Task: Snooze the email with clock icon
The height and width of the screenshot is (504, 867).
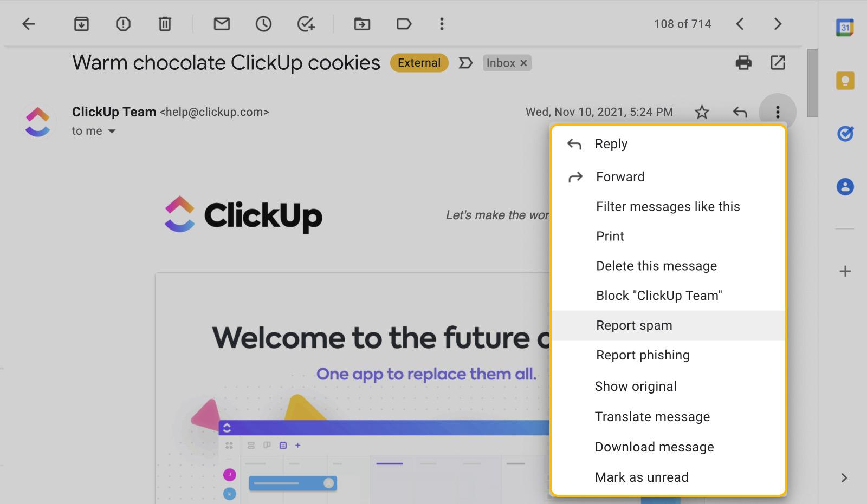Action: pyautogui.click(x=263, y=24)
